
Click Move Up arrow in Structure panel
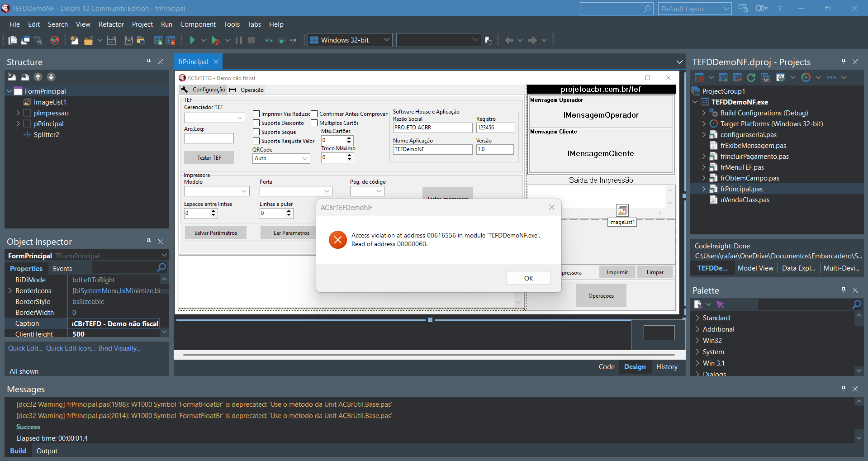coord(38,77)
